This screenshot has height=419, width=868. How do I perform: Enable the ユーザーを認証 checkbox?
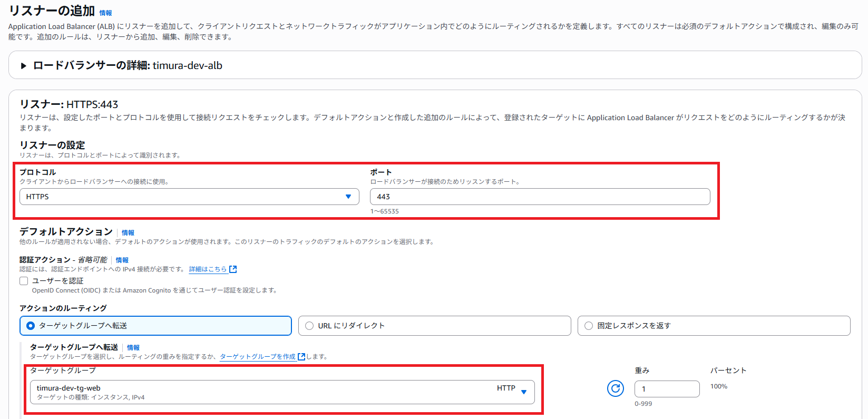(x=24, y=281)
